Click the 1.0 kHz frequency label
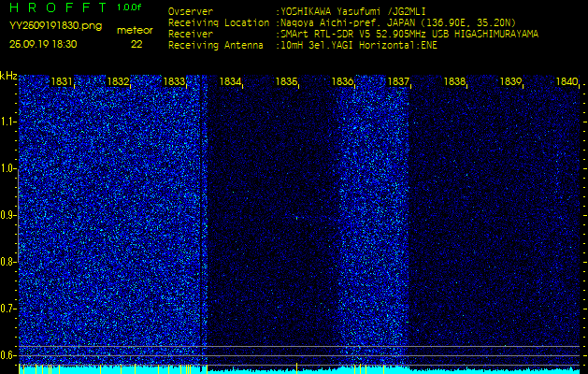The width and height of the screenshot is (588, 374). (7, 168)
